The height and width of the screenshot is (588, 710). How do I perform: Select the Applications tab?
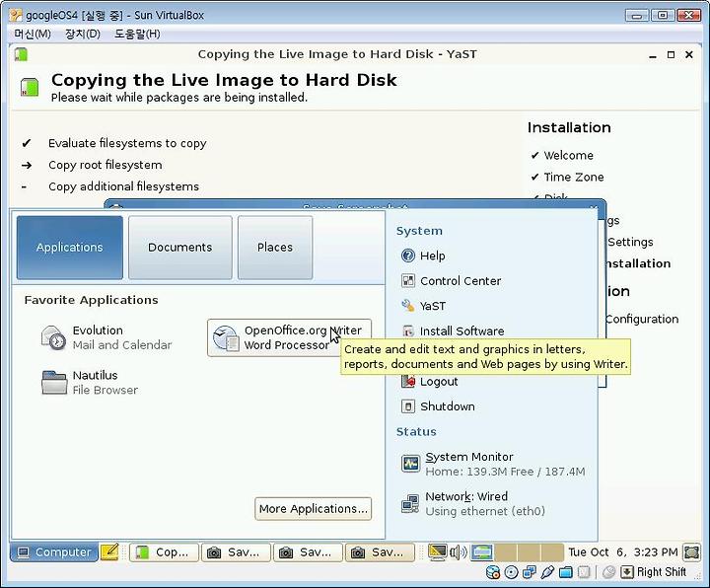click(70, 248)
